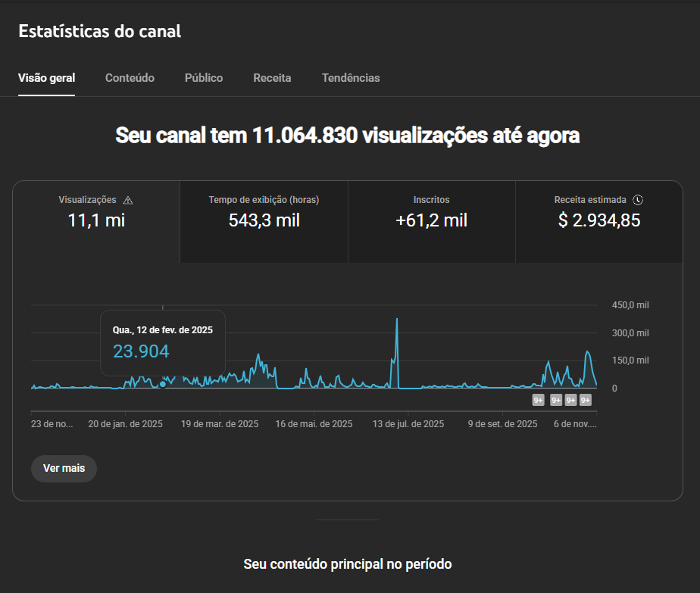Click the tallest July spike in the chart
The image size is (700, 593).
(x=397, y=320)
